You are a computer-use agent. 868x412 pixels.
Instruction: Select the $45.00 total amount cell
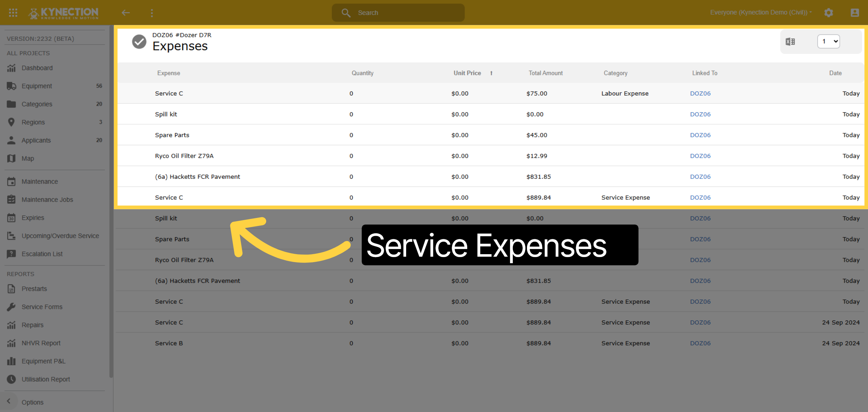537,135
